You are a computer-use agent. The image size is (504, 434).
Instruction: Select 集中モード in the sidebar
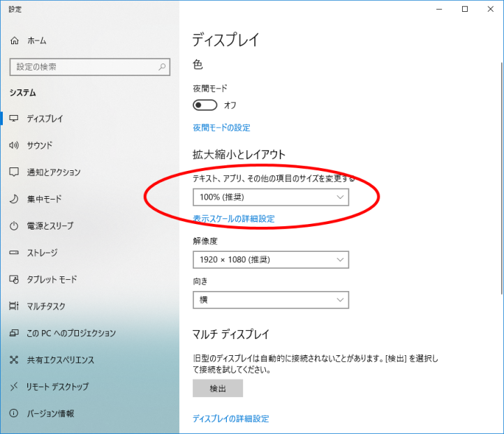click(89, 199)
